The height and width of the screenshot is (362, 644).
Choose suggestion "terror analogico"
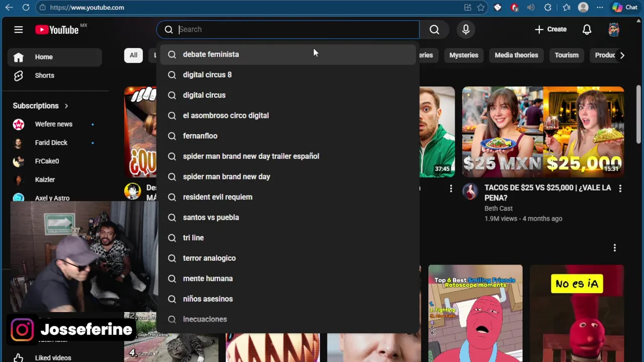(x=288, y=258)
